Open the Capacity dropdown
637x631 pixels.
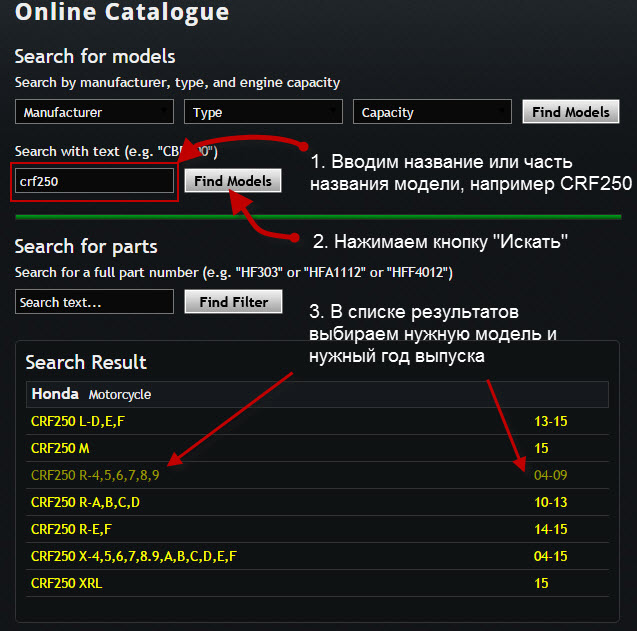point(432,112)
